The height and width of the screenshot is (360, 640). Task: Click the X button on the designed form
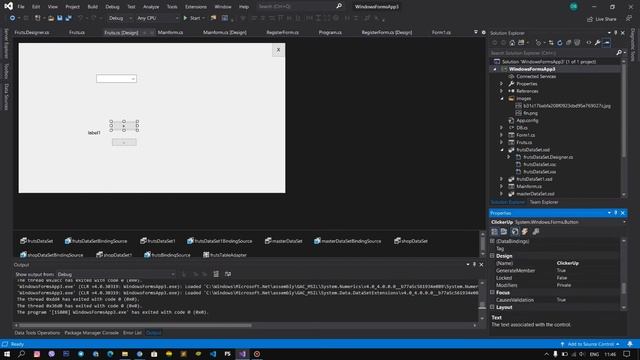(x=278, y=50)
